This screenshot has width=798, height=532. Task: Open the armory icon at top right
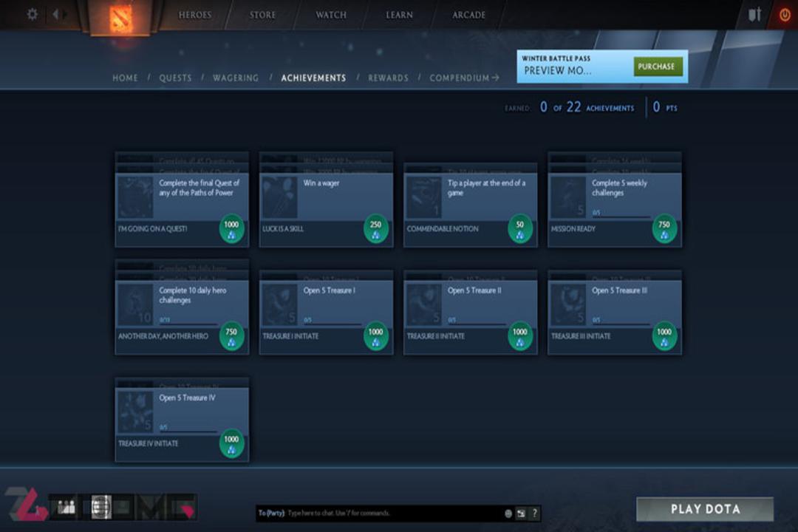click(754, 14)
